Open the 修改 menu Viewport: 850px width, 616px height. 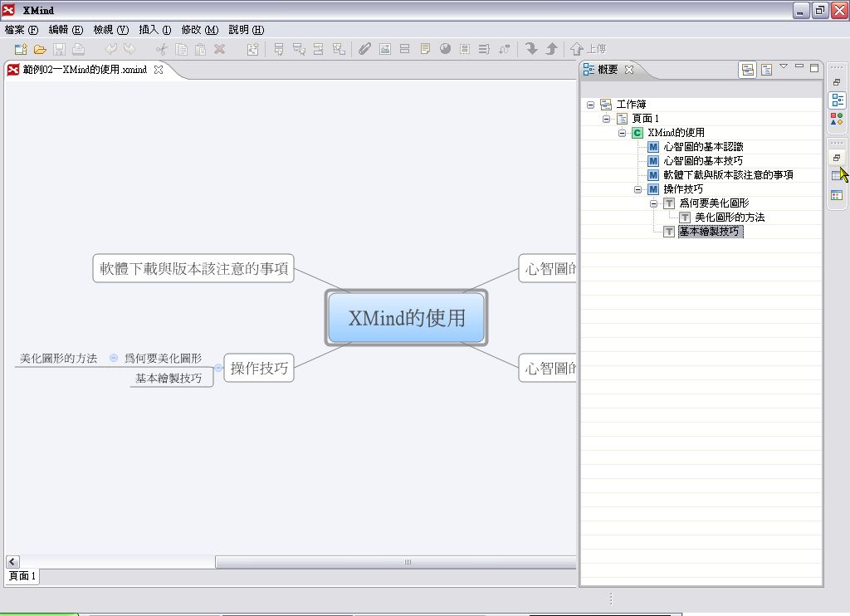coord(199,30)
